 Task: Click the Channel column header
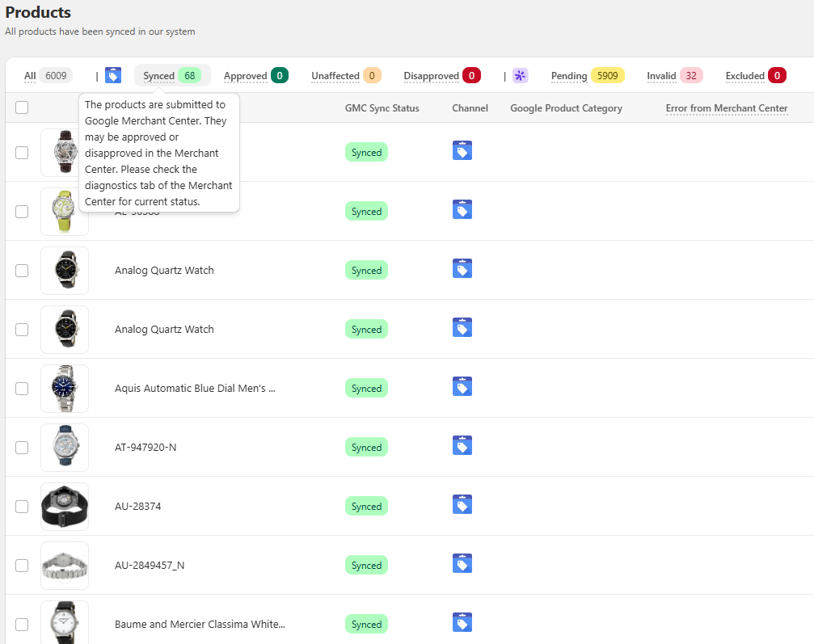click(470, 108)
